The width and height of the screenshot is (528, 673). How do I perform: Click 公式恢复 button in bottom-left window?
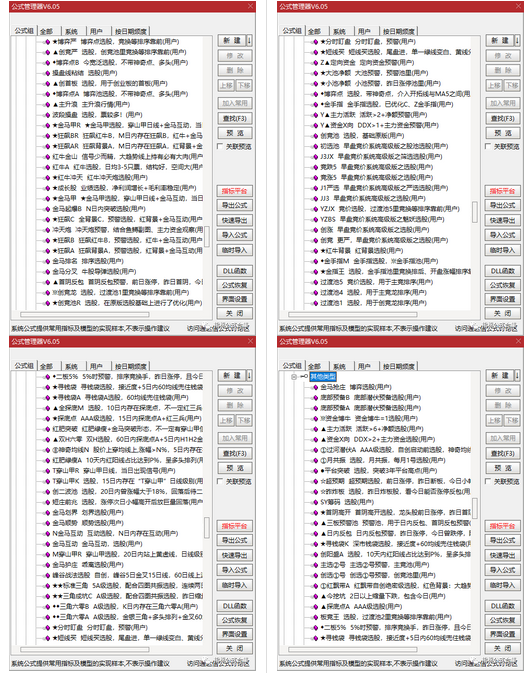(x=234, y=620)
